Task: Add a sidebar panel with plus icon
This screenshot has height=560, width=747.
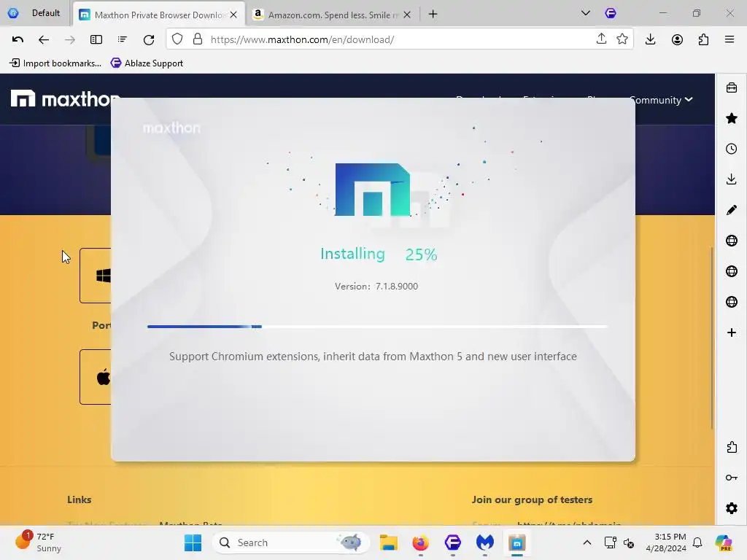Action: point(732,332)
